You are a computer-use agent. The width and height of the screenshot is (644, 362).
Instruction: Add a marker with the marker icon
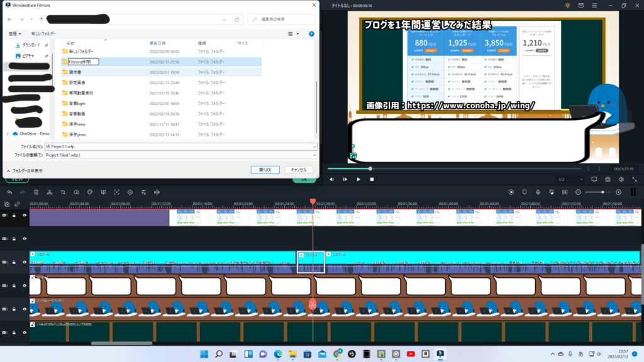(x=525, y=192)
